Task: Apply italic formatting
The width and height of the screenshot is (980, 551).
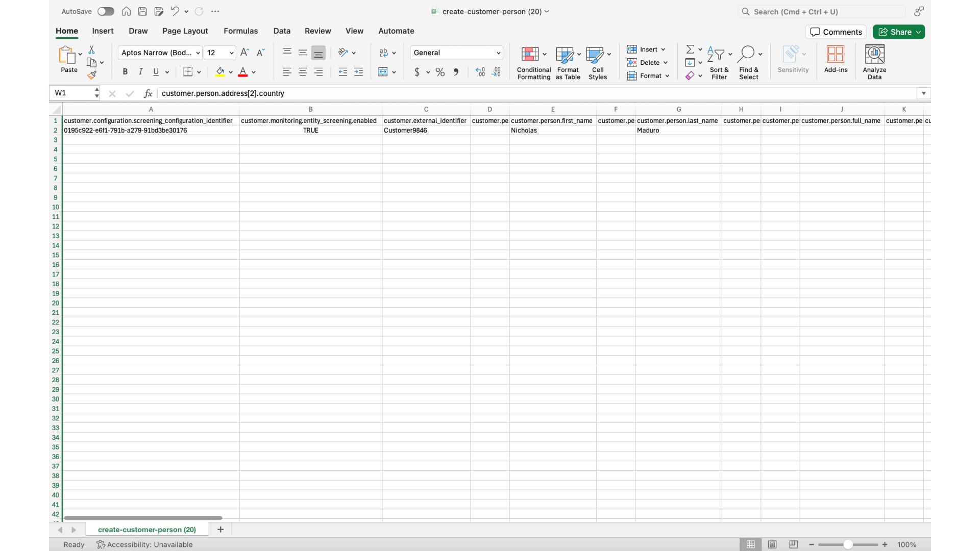Action: 140,71
